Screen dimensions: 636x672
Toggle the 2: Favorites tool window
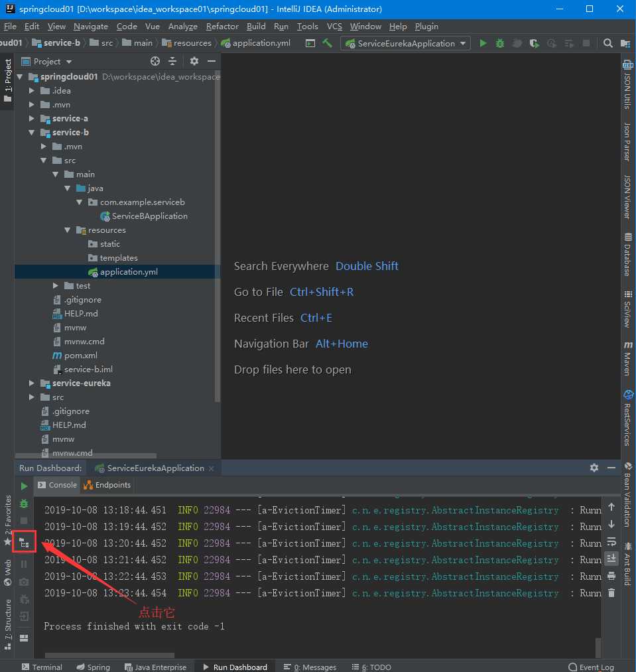[7, 521]
